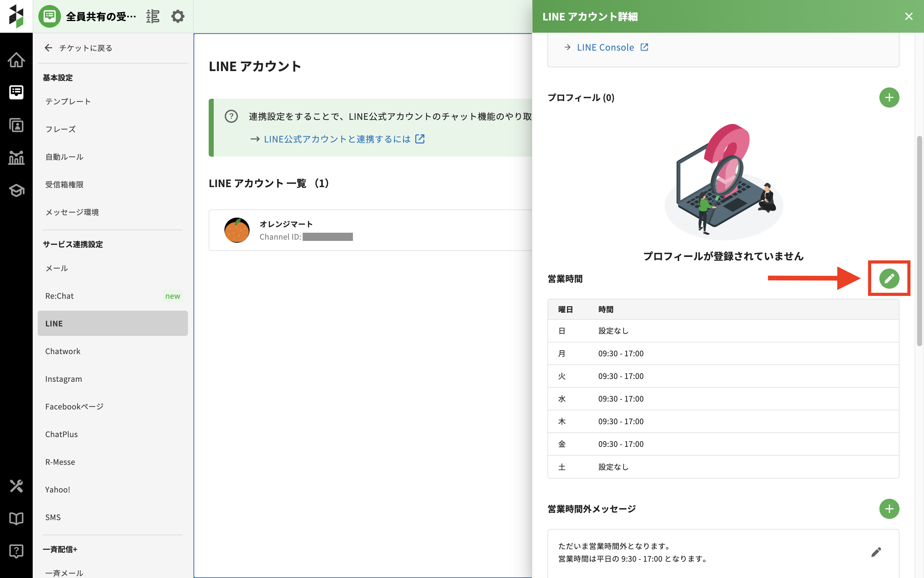Open 自動ルール settings
This screenshot has width=924, height=578.
113,157
